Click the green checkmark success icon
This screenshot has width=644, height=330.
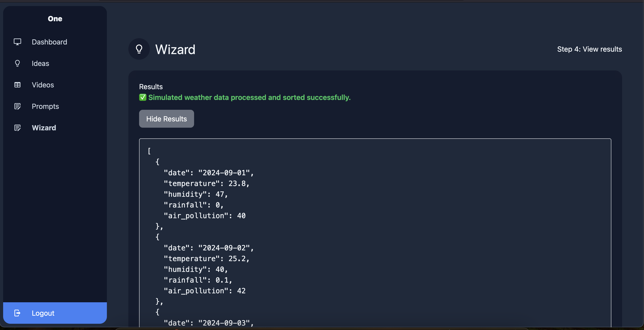(x=143, y=97)
